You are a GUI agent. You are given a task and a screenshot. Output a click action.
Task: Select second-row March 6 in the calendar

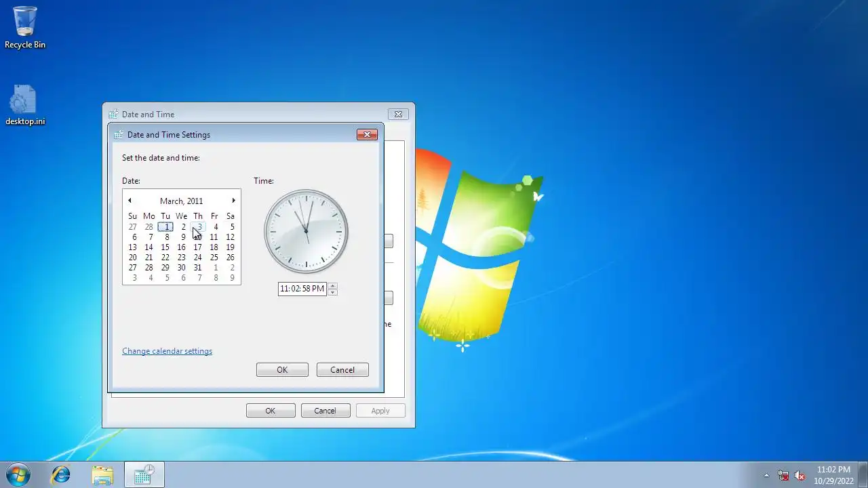133,237
